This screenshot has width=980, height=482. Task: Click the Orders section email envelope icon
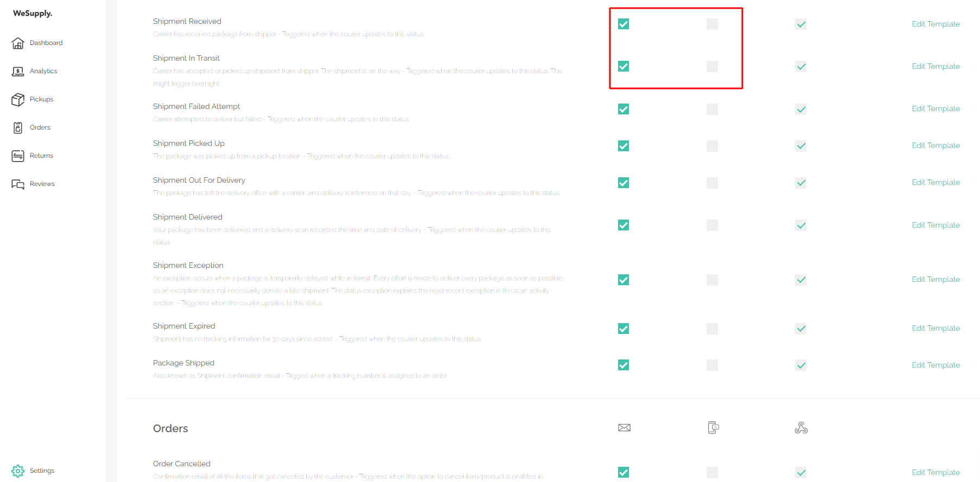click(624, 428)
